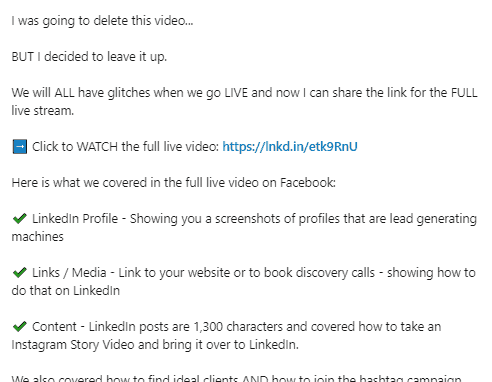Click the blue right-arrow emoji icon
The height and width of the screenshot is (382, 492).
(20, 147)
